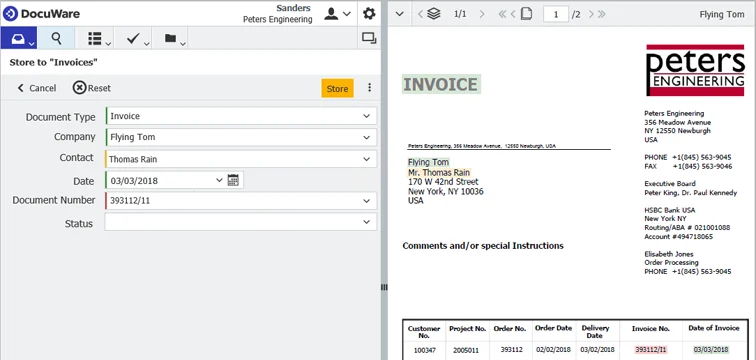Click the Peters Engineering logo in document

(x=695, y=70)
